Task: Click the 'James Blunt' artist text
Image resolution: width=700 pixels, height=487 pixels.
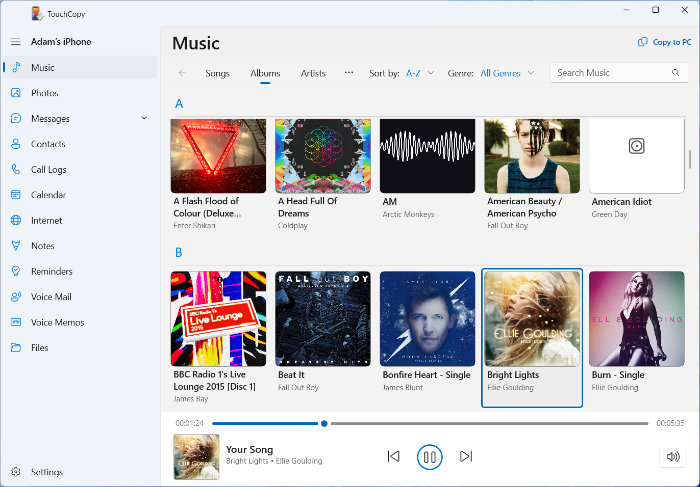Action: click(x=402, y=388)
